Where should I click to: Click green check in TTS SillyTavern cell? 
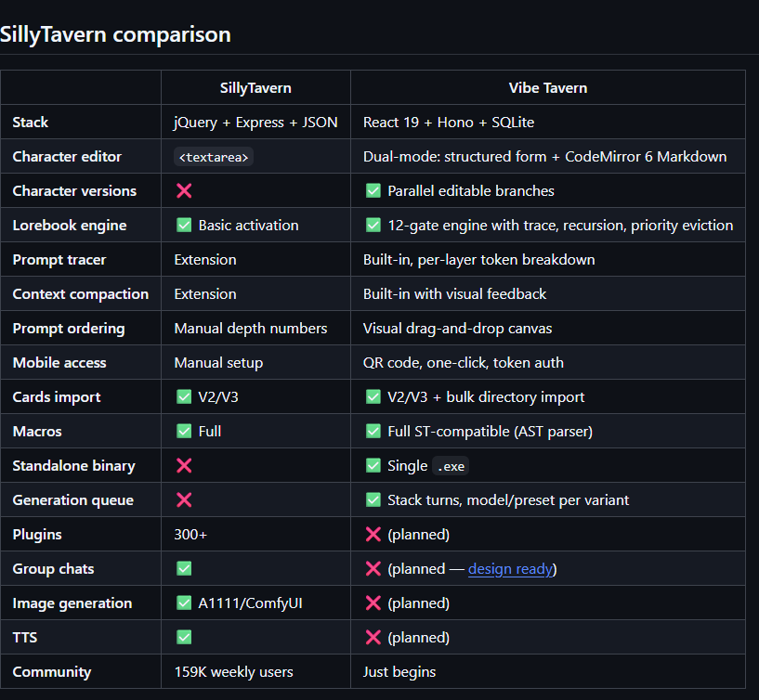tap(184, 637)
